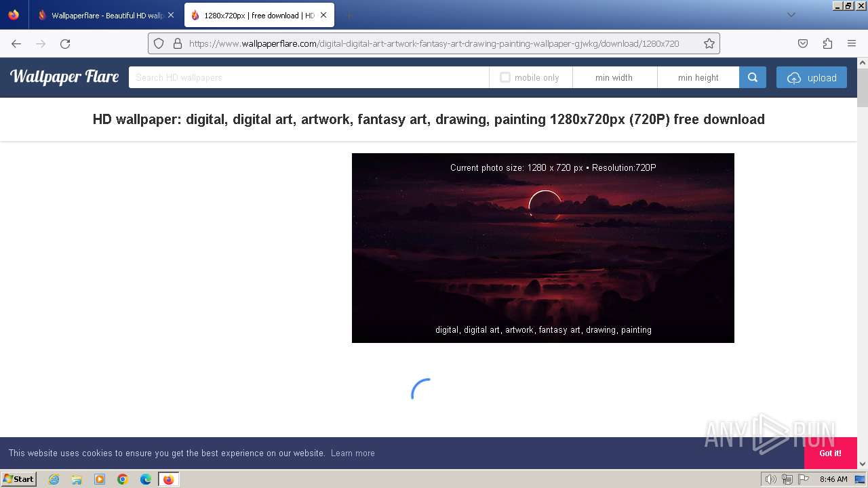Submit search with magnifier button
The width and height of the screenshot is (868, 488).
point(753,77)
